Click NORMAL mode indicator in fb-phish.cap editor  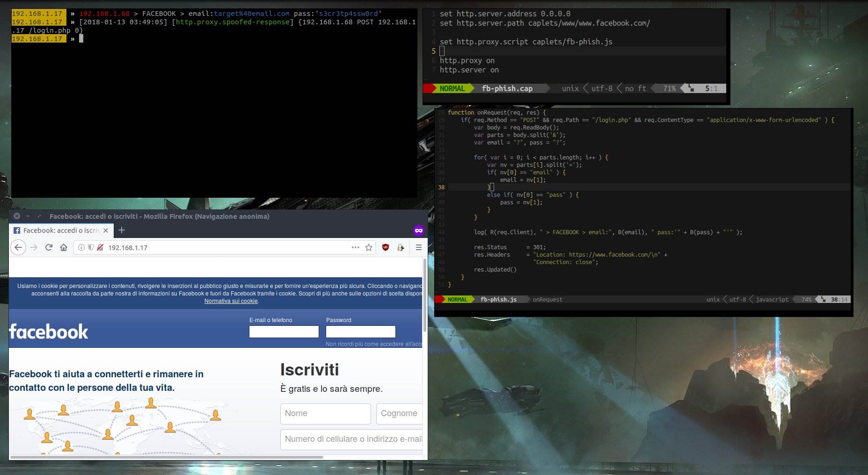click(452, 88)
